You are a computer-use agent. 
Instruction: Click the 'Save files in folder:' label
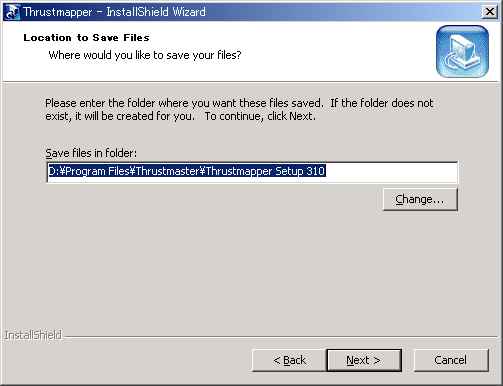click(91, 153)
